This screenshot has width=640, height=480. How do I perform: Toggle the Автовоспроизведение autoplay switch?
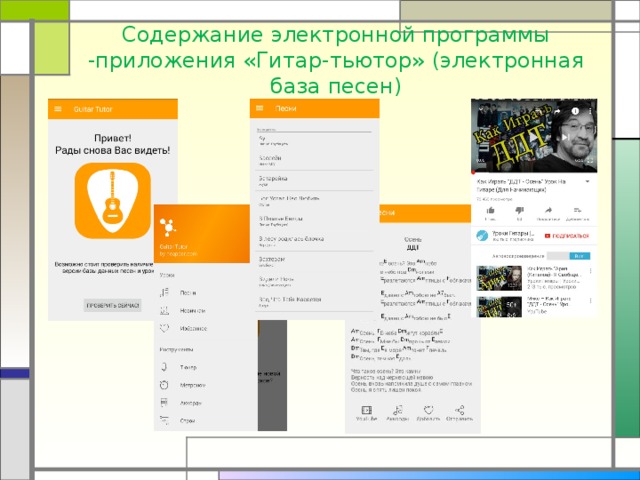point(569,256)
